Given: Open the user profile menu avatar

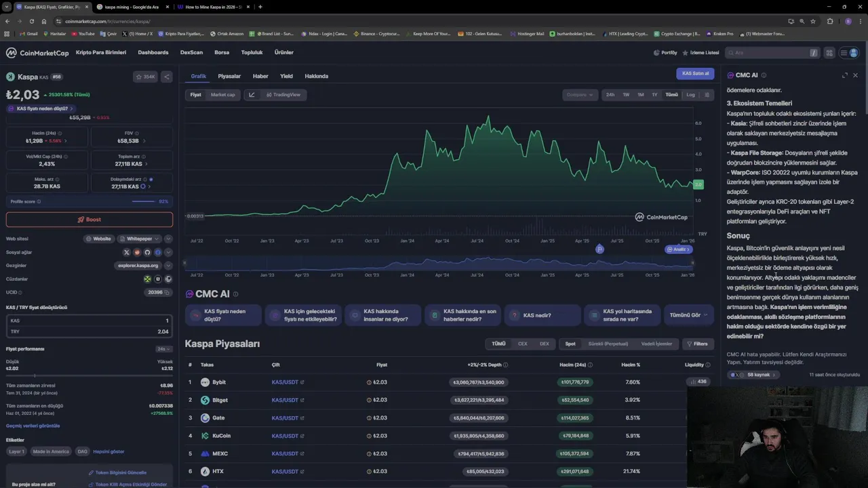Looking at the screenshot, I should coord(854,53).
